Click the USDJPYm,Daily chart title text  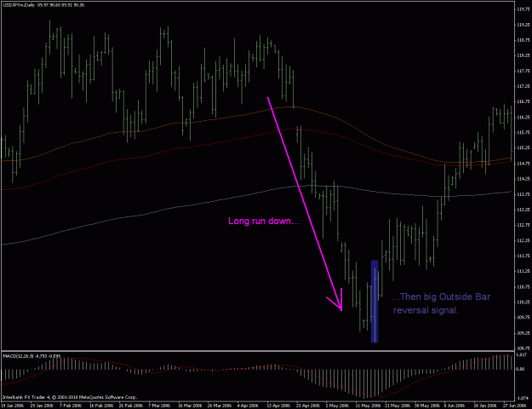(19, 5)
